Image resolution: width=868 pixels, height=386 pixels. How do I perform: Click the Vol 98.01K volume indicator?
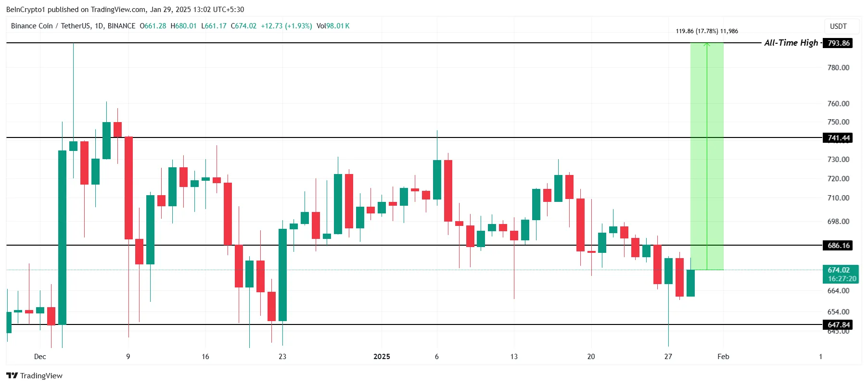tap(333, 26)
